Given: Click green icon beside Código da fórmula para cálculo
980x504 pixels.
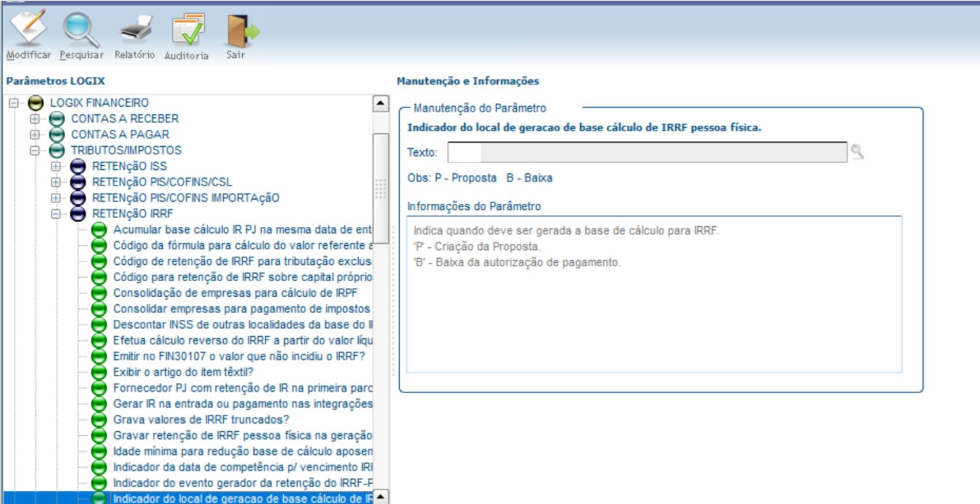Looking at the screenshot, I should point(99,245).
